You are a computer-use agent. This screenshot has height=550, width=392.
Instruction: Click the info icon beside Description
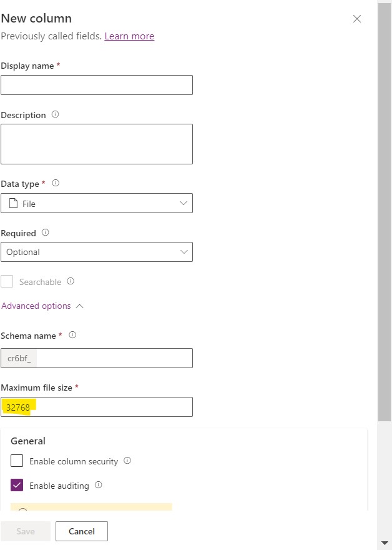tap(56, 115)
